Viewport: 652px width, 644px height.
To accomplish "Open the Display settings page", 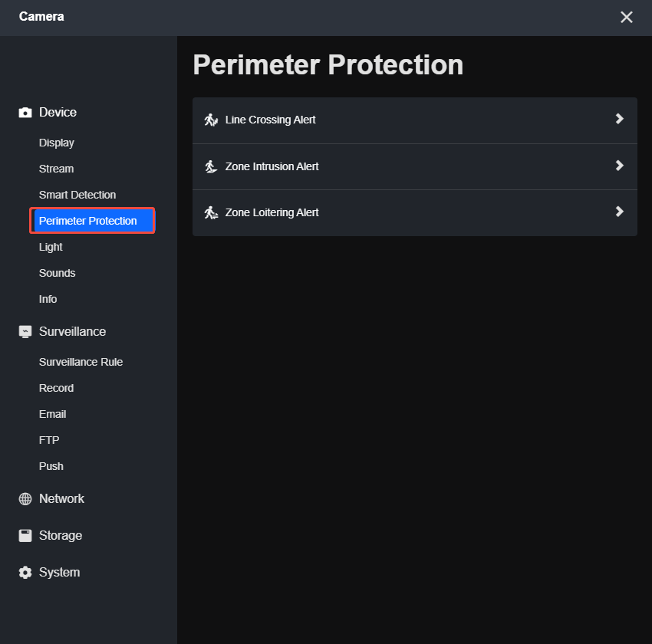I will (x=56, y=143).
